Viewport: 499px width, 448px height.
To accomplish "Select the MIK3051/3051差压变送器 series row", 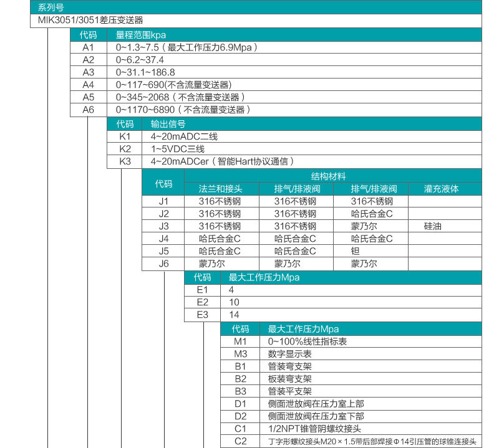I will tap(85, 20).
